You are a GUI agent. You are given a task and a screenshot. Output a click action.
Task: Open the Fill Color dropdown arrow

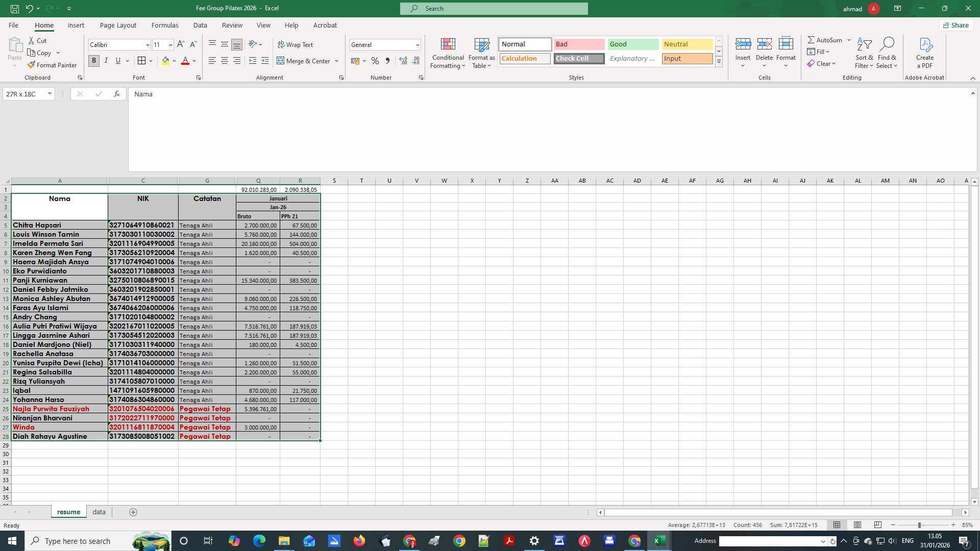[x=174, y=61]
